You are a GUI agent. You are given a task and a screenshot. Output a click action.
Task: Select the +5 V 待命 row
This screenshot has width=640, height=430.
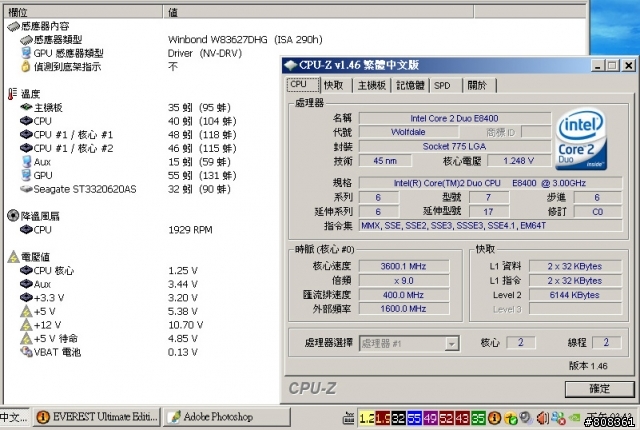pyautogui.click(x=109, y=339)
